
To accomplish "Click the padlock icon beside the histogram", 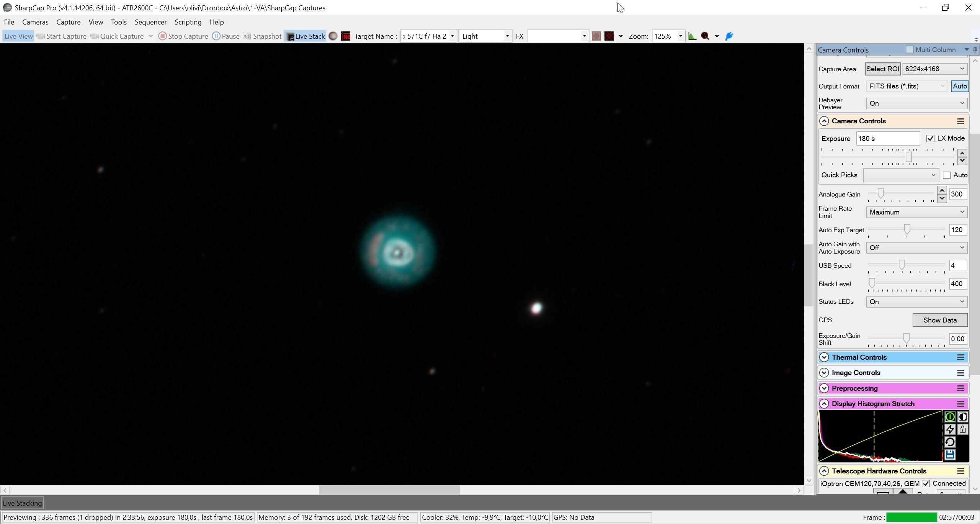I will [963, 429].
